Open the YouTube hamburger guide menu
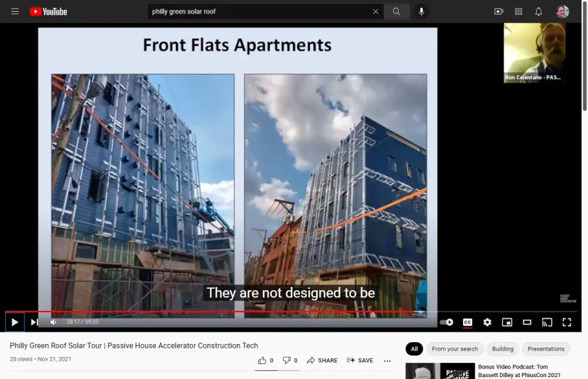The height and width of the screenshot is (379, 588). click(x=15, y=12)
